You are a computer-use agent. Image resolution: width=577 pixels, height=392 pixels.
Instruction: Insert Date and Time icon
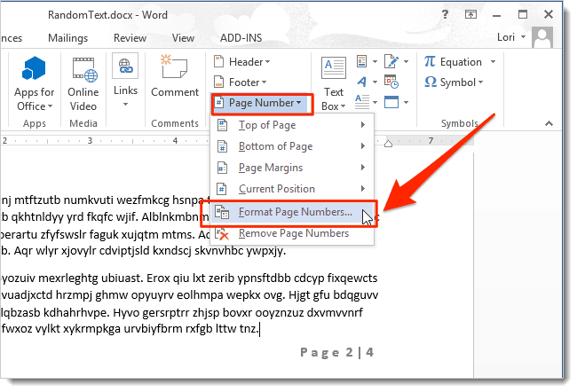click(391, 82)
